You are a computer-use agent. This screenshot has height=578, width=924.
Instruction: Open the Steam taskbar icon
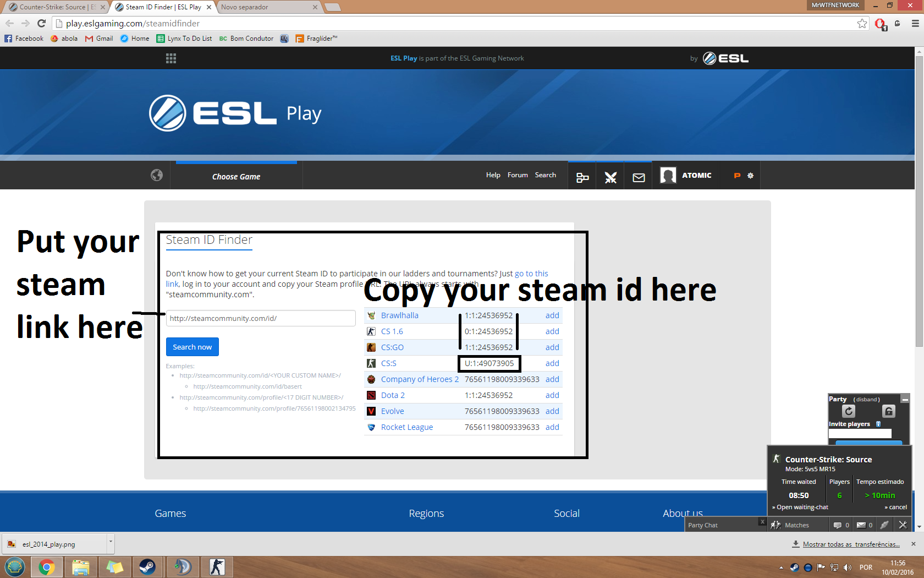click(x=147, y=567)
